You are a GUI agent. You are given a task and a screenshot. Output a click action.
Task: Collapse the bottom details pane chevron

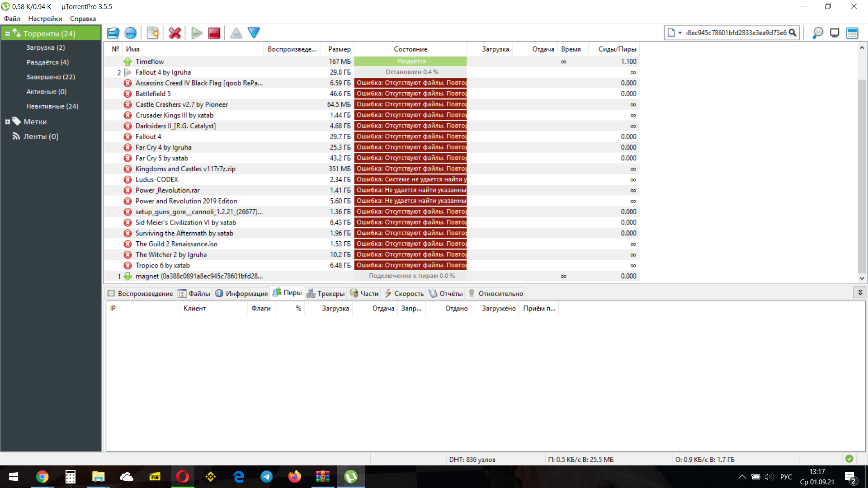(x=860, y=293)
